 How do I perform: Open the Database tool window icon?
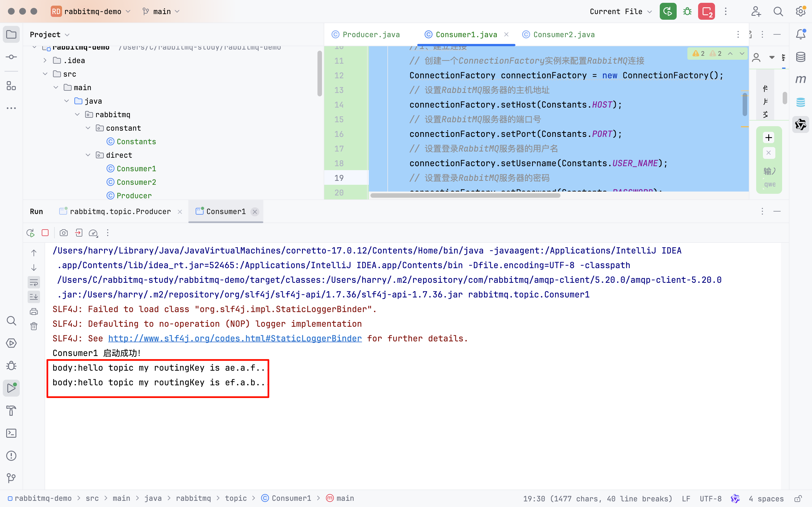(801, 57)
